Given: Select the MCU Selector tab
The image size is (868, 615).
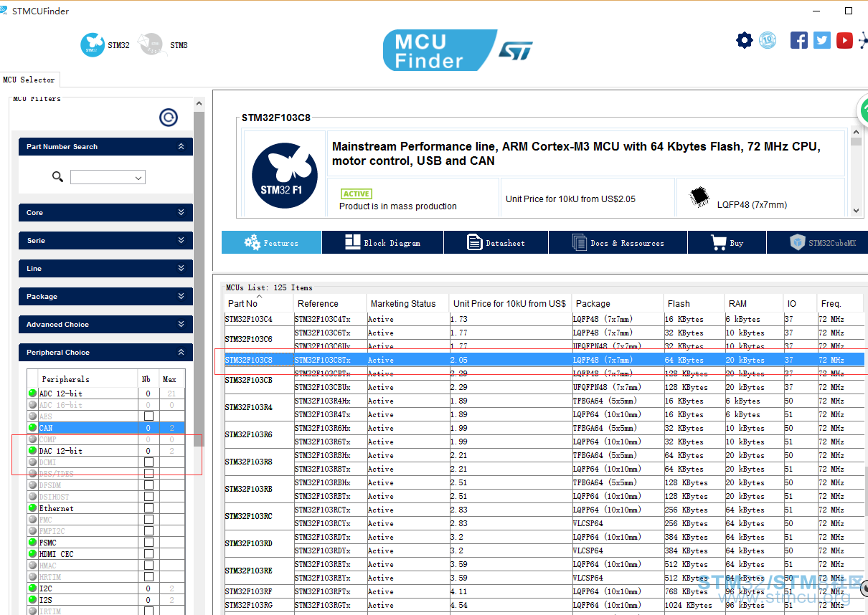Looking at the screenshot, I should (29, 80).
